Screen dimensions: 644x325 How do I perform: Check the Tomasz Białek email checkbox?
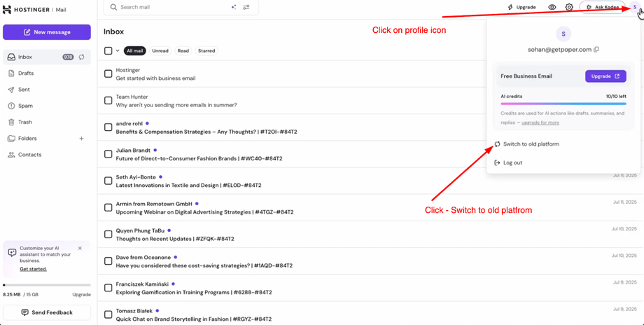tap(108, 314)
